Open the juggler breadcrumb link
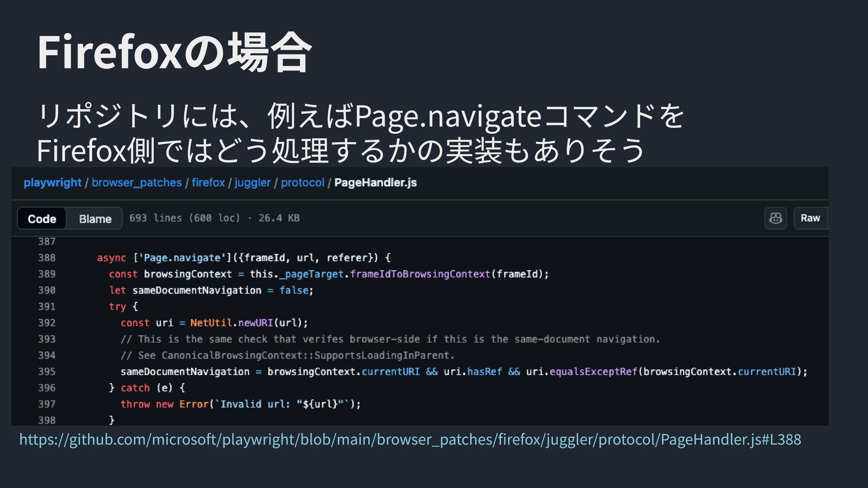This screenshot has height=488, width=868. coord(252,183)
